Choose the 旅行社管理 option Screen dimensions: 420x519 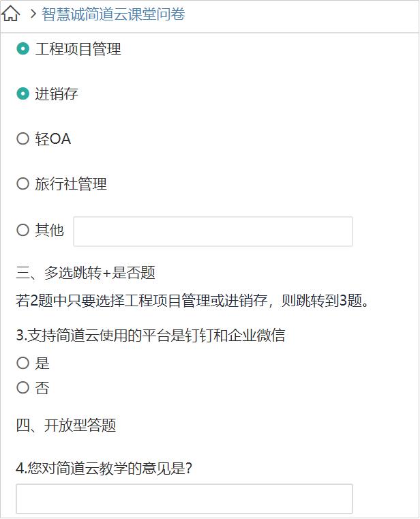coord(22,183)
